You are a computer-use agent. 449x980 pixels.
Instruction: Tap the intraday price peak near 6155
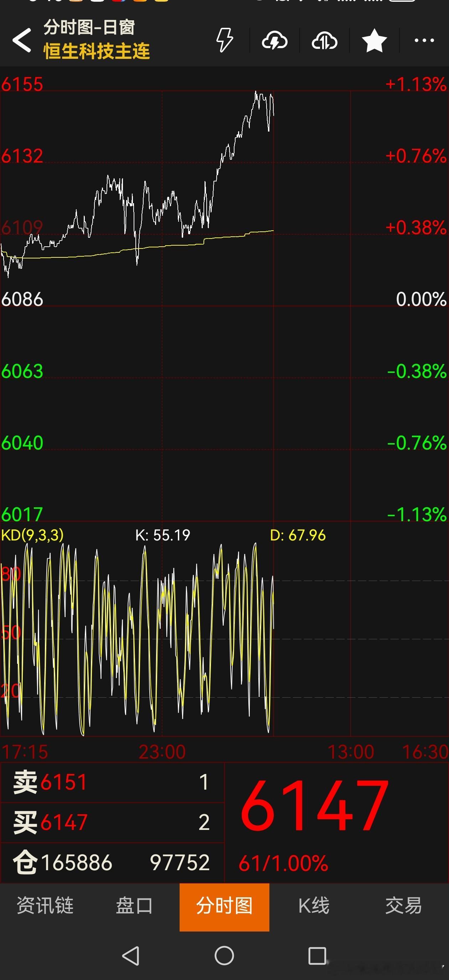click(x=256, y=92)
